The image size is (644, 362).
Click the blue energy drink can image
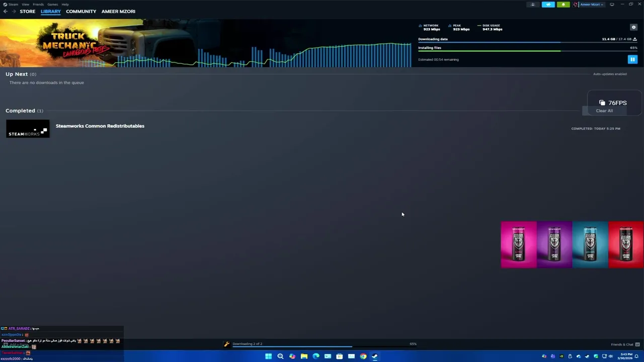click(590, 244)
